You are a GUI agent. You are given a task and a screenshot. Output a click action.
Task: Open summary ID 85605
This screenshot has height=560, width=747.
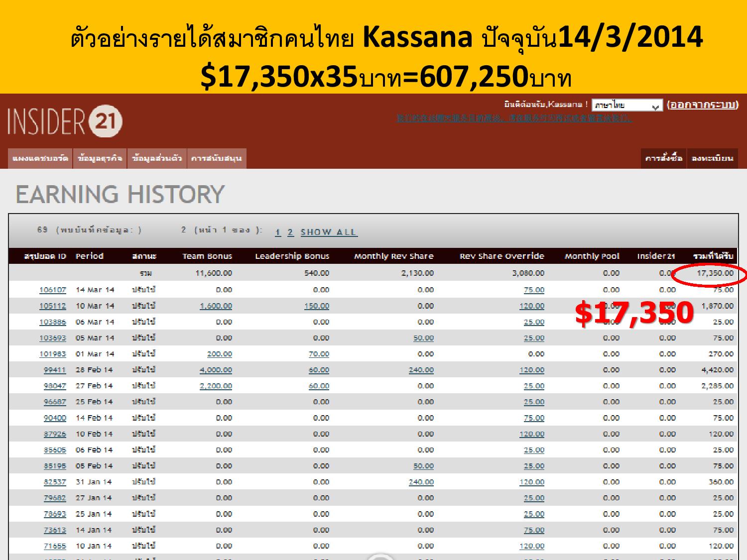coord(55,450)
